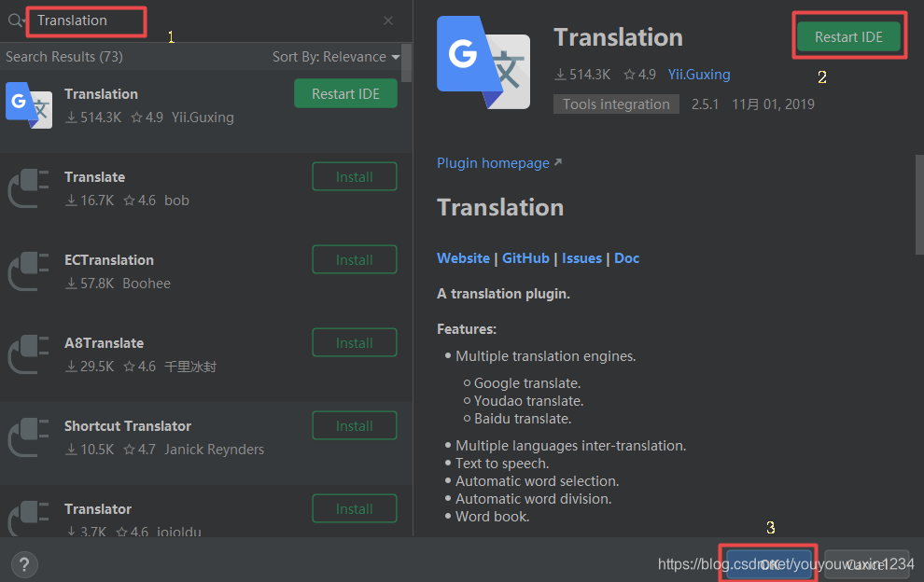The height and width of the screenshot is (582, 924).
Task: Open the Doc link
Action: [626, 258]
